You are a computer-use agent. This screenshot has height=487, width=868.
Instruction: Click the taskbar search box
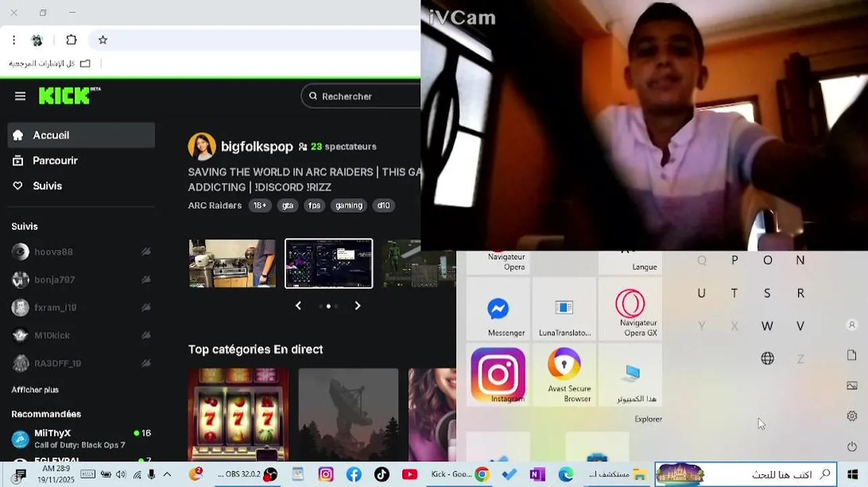pos(746,475)
